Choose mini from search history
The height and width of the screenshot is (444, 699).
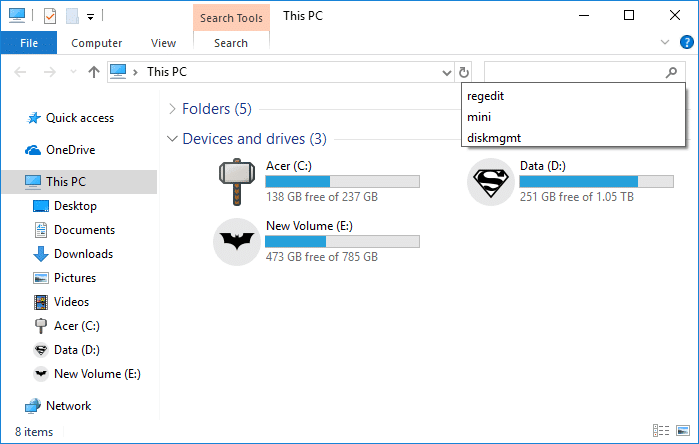pos(573,117)
